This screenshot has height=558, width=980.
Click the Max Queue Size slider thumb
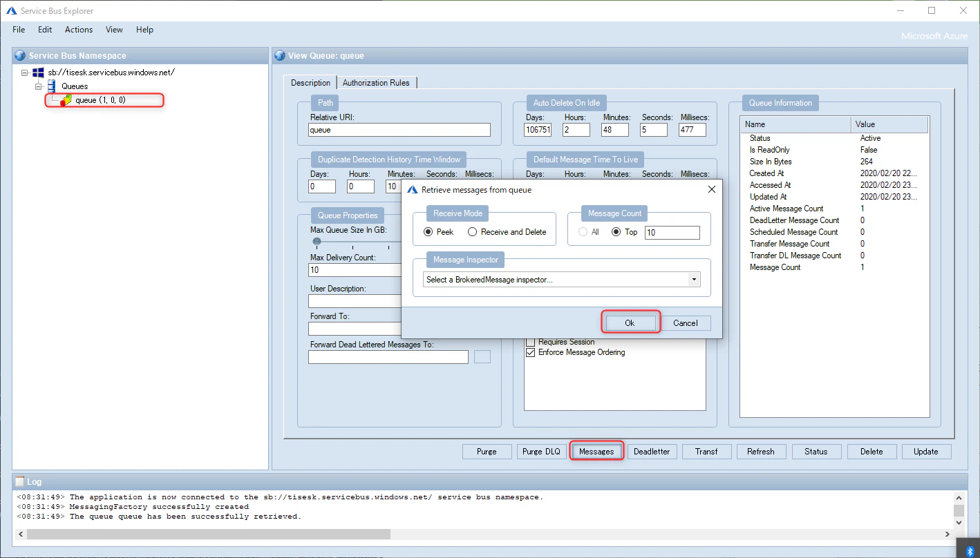[x=317, y=241]
